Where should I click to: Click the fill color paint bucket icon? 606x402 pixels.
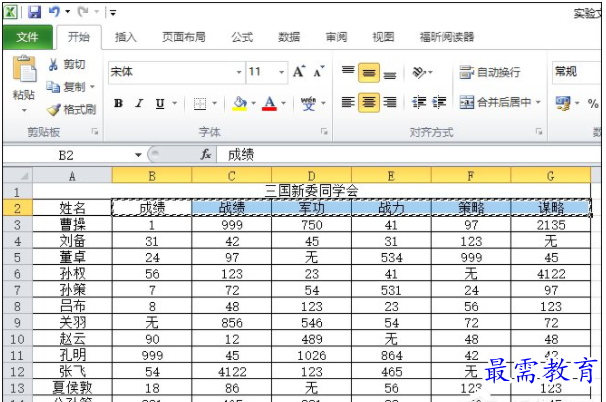click(240, 103)
